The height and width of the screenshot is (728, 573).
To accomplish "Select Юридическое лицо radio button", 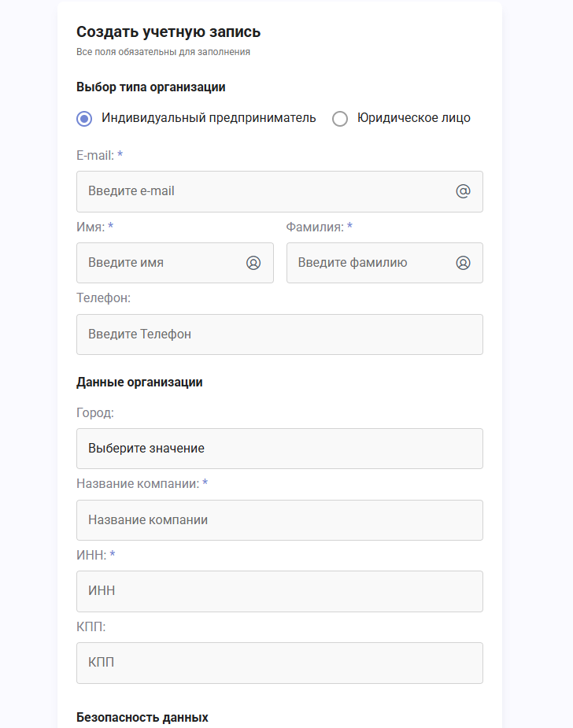I will pyautogui.click(x=340, y=118).
